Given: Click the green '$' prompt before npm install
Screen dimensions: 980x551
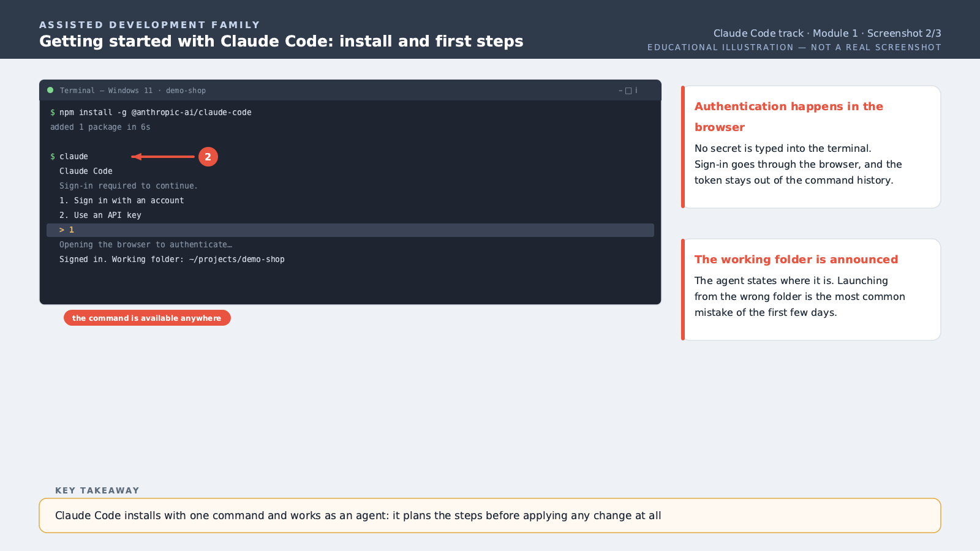Looking at the screenshot, I should pos(53,113).
